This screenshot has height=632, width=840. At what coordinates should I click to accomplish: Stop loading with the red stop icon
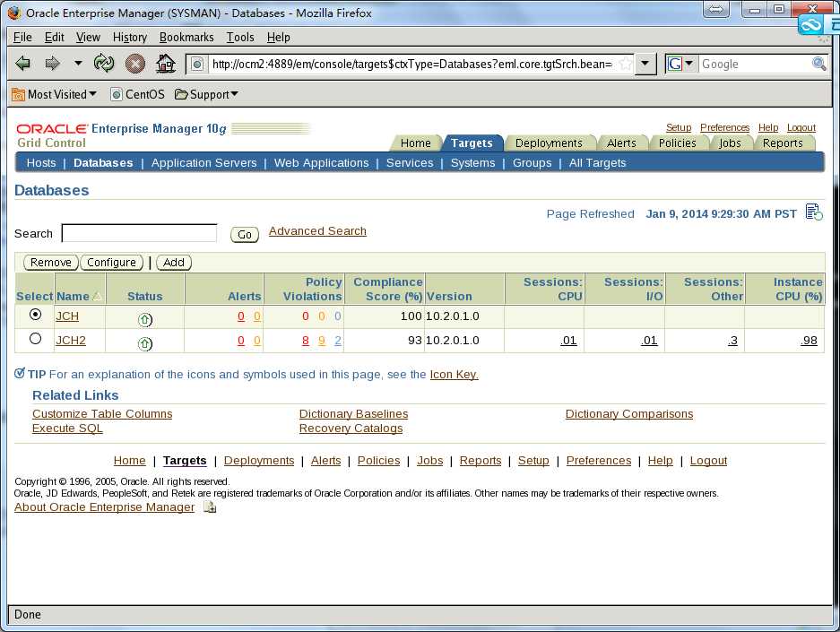point(135,64)
